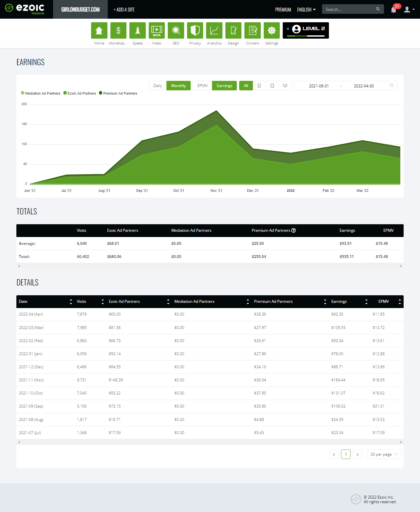Open the date range calendar icon
420x512 pixels.
391,86
